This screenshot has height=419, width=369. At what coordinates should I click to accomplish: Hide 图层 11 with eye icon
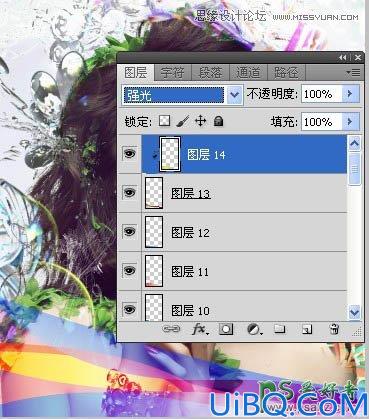(x=129, y=270)
